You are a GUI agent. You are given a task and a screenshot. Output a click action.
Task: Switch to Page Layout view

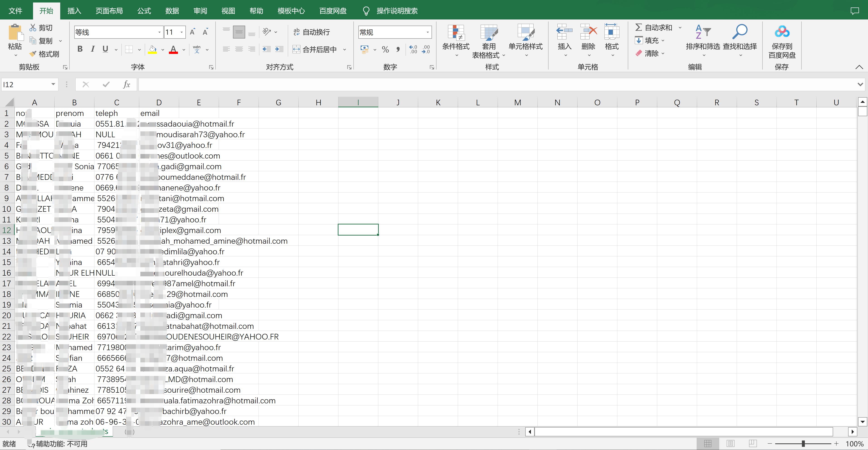(x=731, y=444)
